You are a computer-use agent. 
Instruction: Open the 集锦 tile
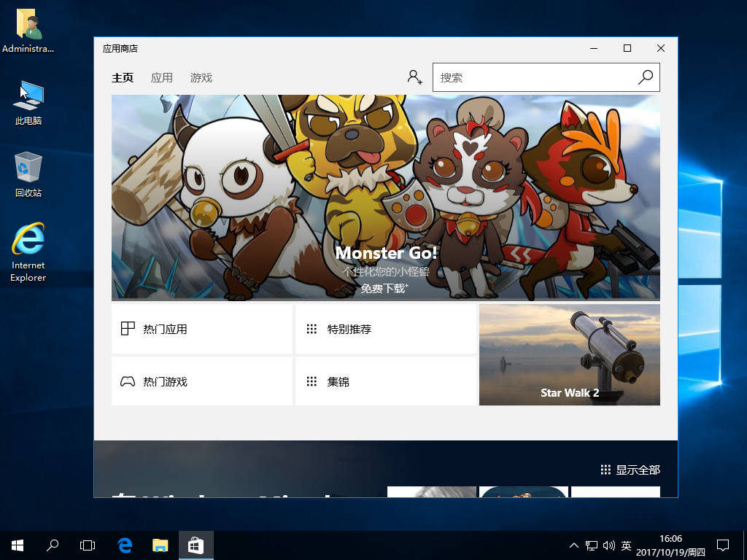coord(386,381)
